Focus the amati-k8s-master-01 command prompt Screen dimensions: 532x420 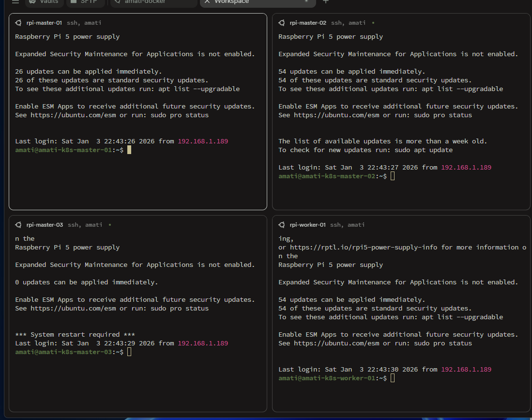tap(129, 150)
